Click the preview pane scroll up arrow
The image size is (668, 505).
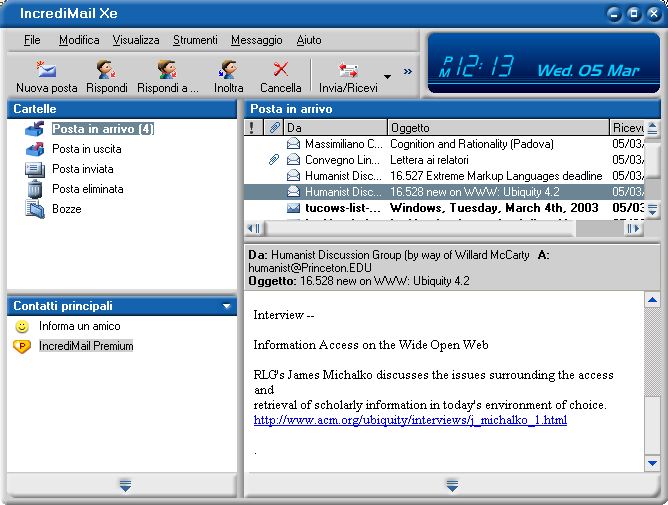[x=652, y=300]
